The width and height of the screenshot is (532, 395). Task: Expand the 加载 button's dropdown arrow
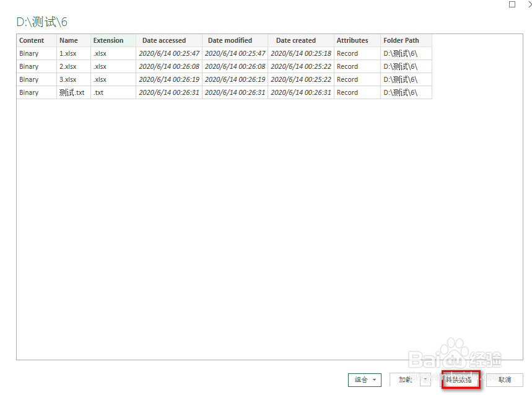click(x=425, y=379)
